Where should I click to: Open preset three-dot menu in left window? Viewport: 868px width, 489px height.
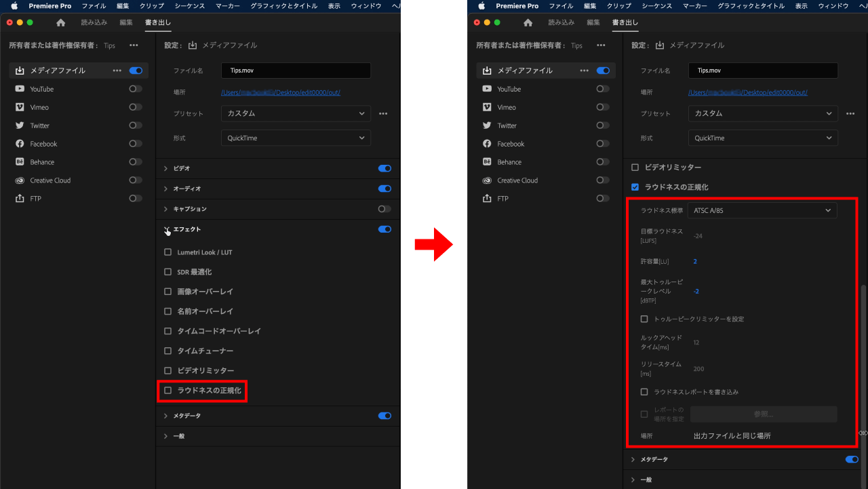point(383,113)
